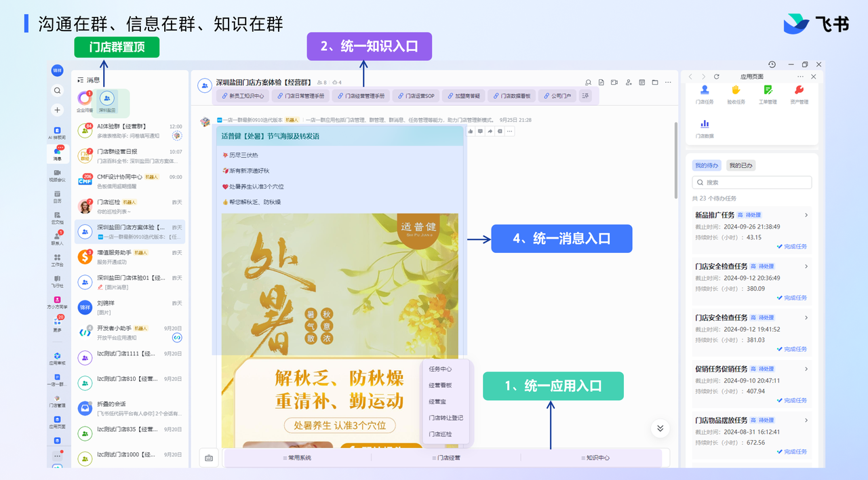Start a video call from chat header
This screenshot has width=868, height=480.
(x=614, y=83)
